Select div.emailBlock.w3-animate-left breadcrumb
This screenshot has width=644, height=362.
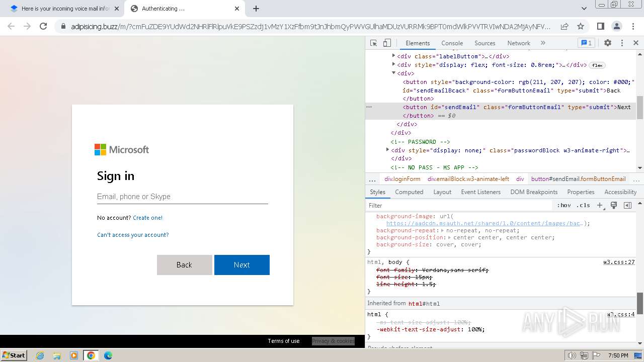468,179
